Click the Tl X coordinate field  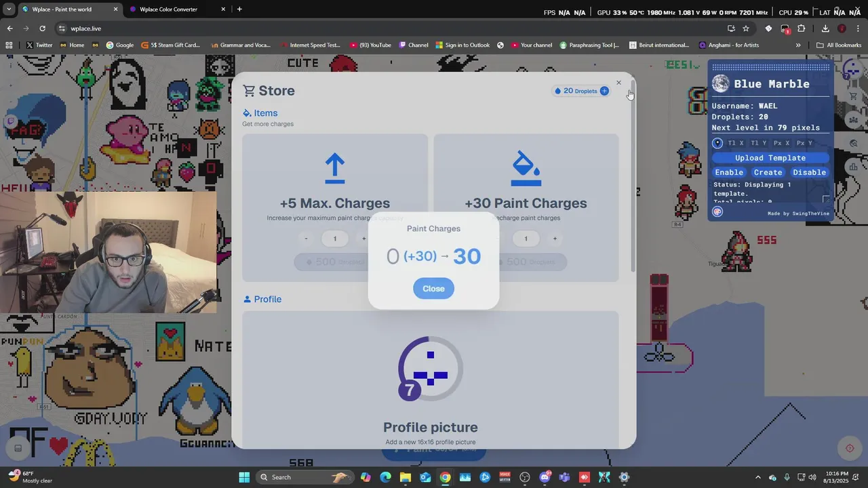736,143
